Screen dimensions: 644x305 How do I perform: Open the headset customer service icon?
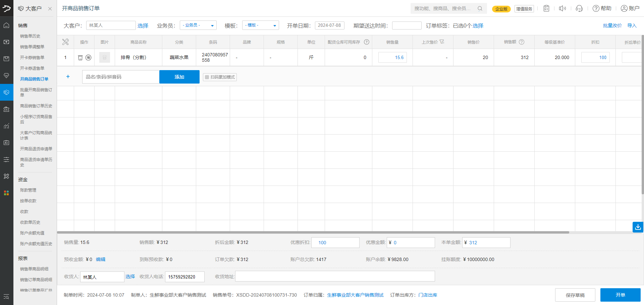tap(579, 8)
